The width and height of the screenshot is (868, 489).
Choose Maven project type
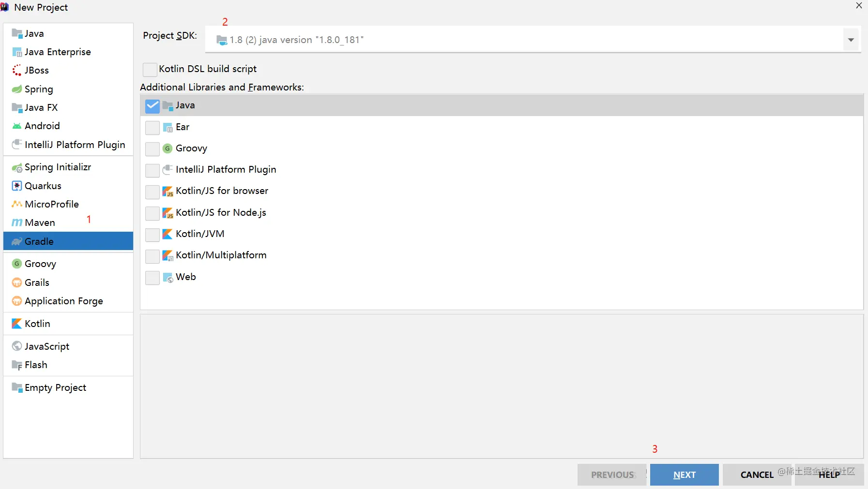coord(68,222)
